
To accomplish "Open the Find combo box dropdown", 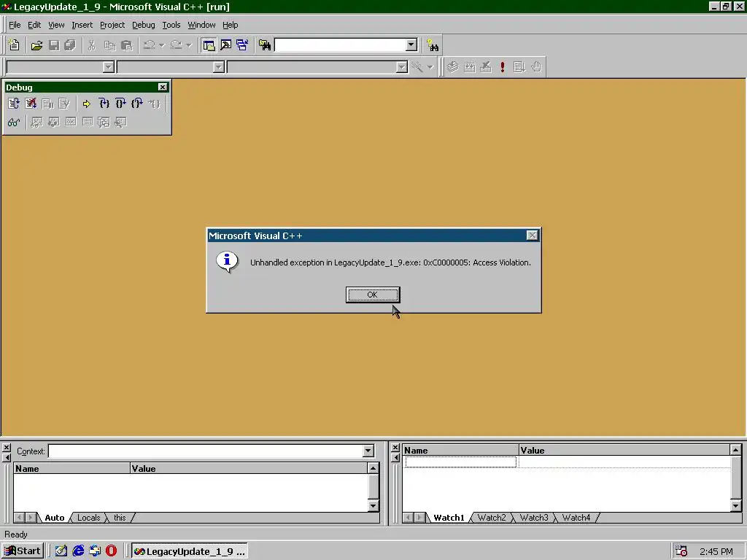I will point(411,45).
